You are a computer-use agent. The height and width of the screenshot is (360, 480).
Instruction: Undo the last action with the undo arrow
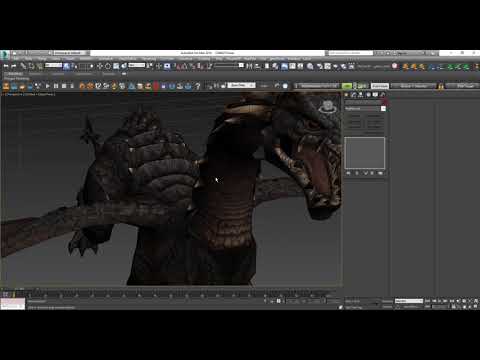[6, 66]
